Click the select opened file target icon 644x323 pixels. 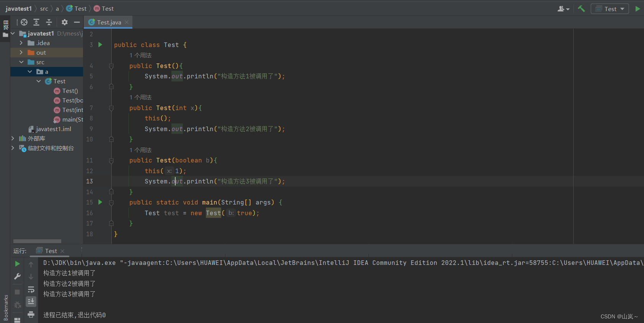[24, 22]
